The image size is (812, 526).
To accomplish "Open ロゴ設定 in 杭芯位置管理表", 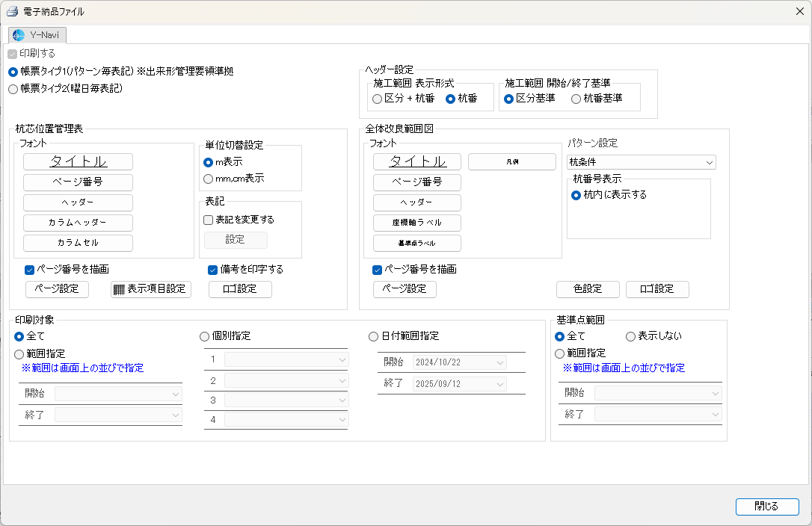I will [x=240, y=289].
